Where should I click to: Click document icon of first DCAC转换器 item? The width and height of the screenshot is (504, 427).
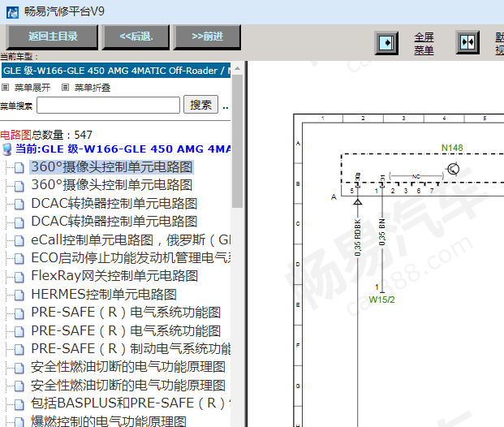(19, 204)
